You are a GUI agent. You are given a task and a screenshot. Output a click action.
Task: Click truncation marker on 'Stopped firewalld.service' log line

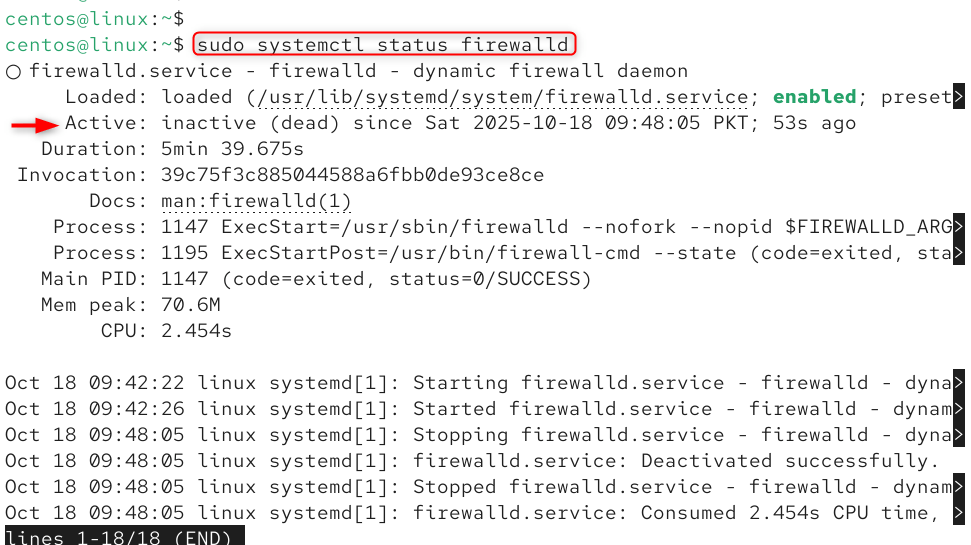[959, 487]
